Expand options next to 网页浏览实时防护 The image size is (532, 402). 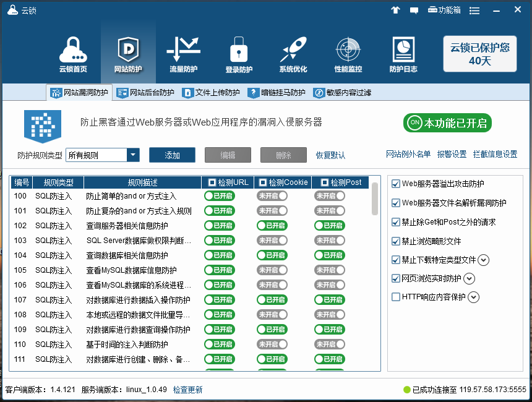469,279
